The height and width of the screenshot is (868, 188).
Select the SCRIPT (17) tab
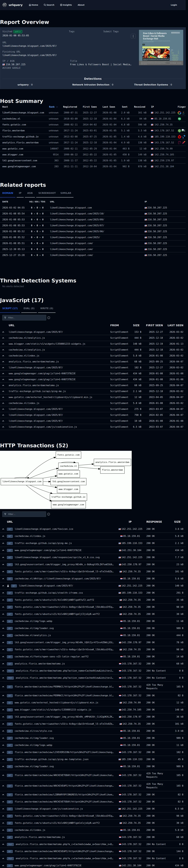(x=10, y=308)
